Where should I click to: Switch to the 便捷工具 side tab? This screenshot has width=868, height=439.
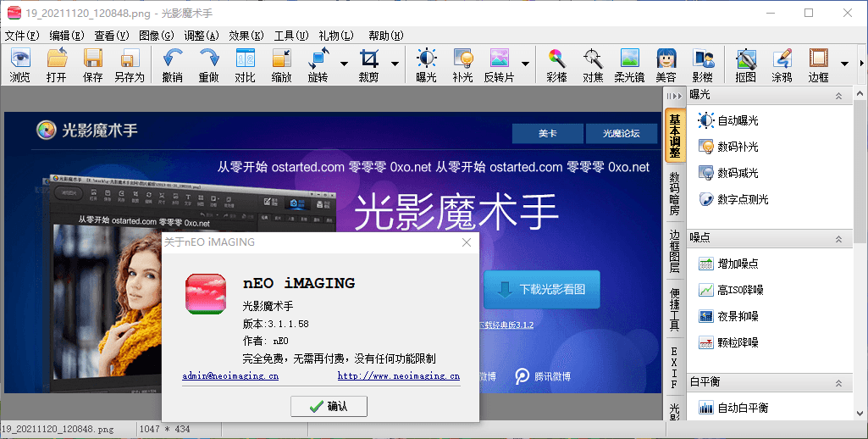point(675,308)
